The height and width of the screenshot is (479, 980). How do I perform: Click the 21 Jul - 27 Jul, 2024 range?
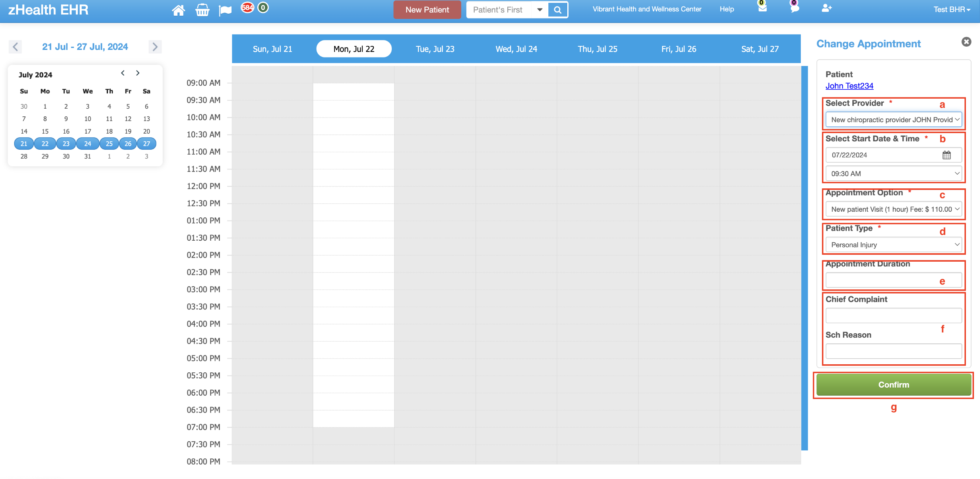[85, 47]
